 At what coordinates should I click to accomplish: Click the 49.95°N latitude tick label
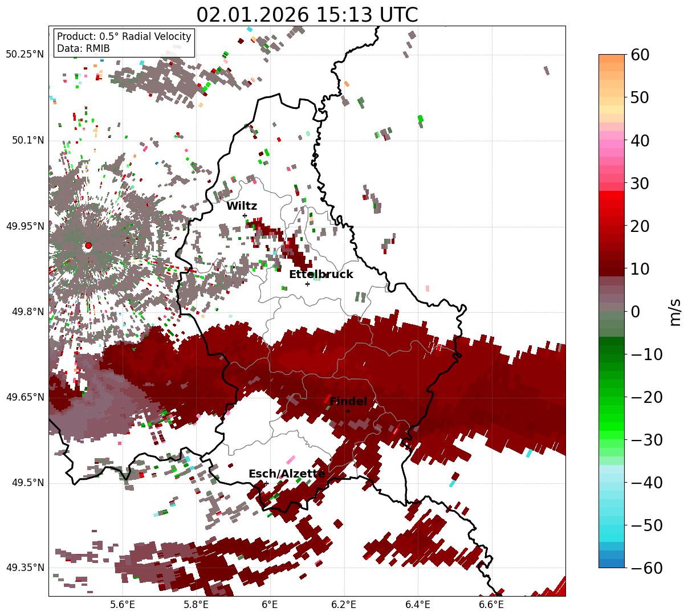[x=25, y=226]
